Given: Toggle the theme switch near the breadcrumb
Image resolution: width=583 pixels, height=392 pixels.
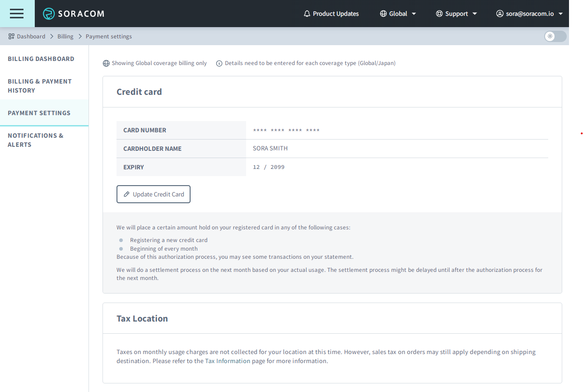Looking at the screenshot, I should (555, 37).
